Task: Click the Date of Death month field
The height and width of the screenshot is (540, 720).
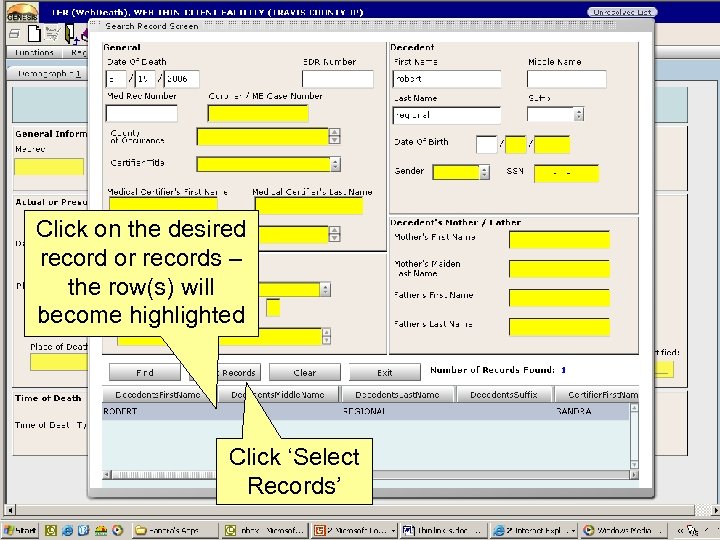Action: [116, 79]
